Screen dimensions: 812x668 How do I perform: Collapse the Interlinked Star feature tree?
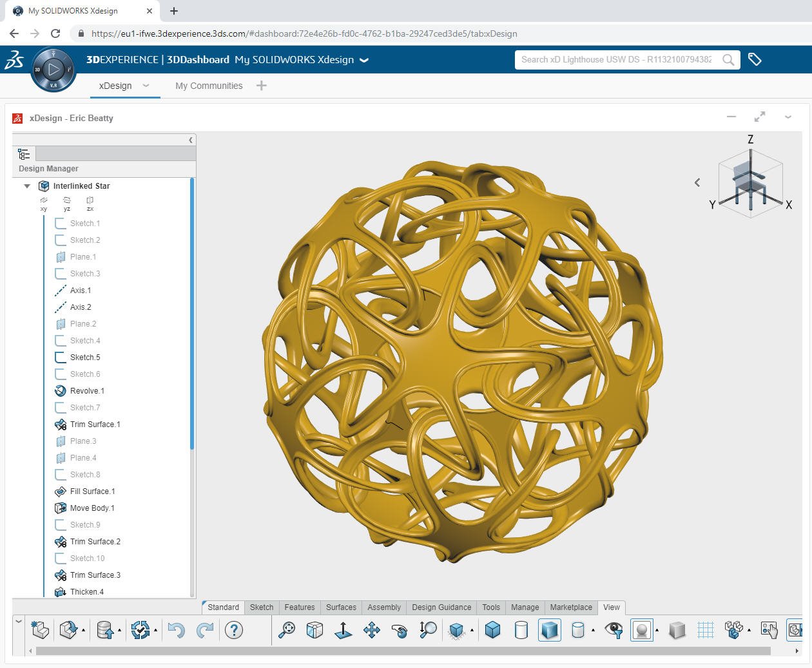click(26, 186)
